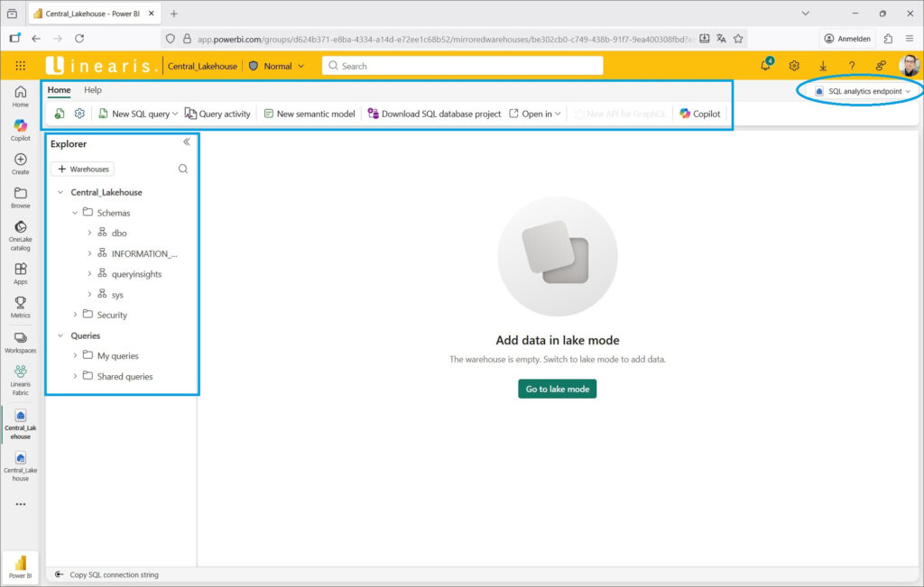This screenshot has height=587, width=924.
Task: Open settings gear in the Home toolbar
Action: [x=79, y=114]
